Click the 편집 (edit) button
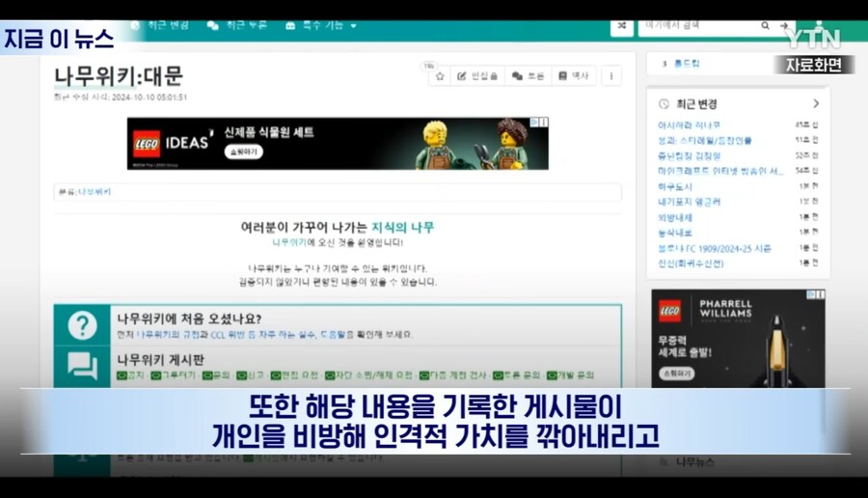 475,75
